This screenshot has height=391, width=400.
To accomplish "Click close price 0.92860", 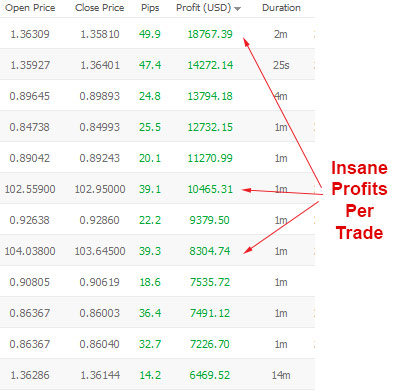I will point(100,220).
